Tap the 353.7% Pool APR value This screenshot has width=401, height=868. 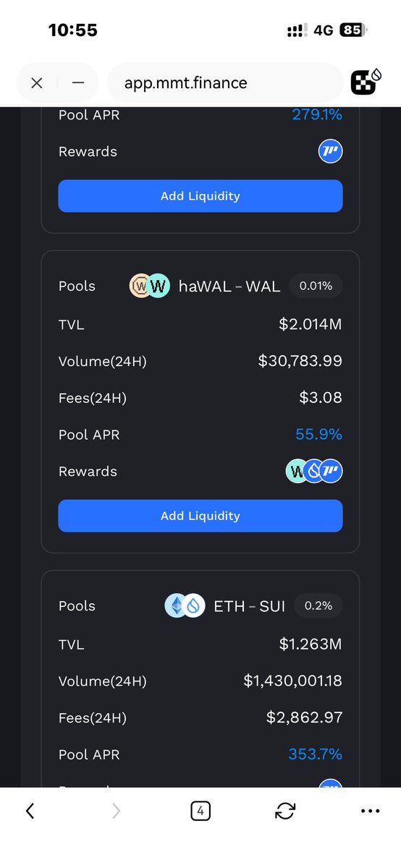point(316,754)
